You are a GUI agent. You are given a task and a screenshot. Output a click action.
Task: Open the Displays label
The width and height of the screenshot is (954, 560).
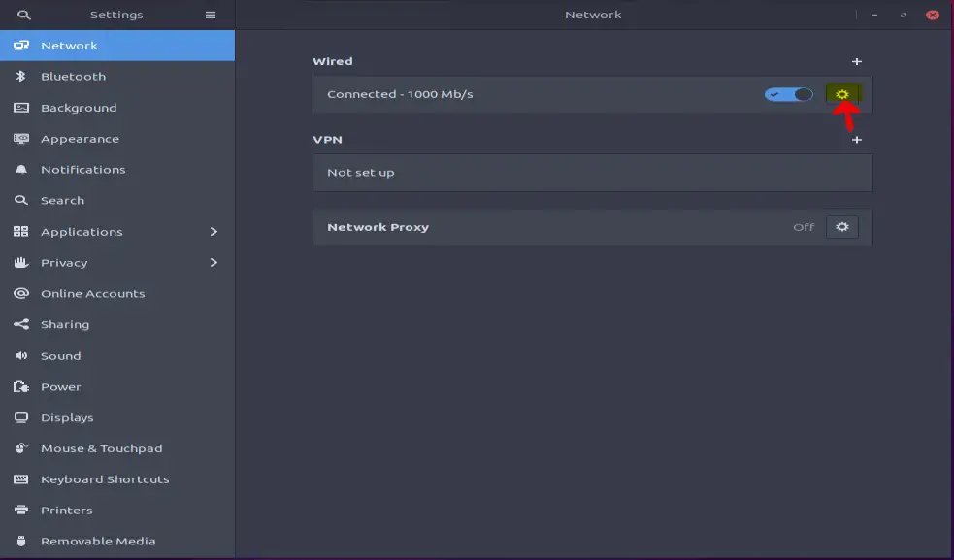coord(67,417)
